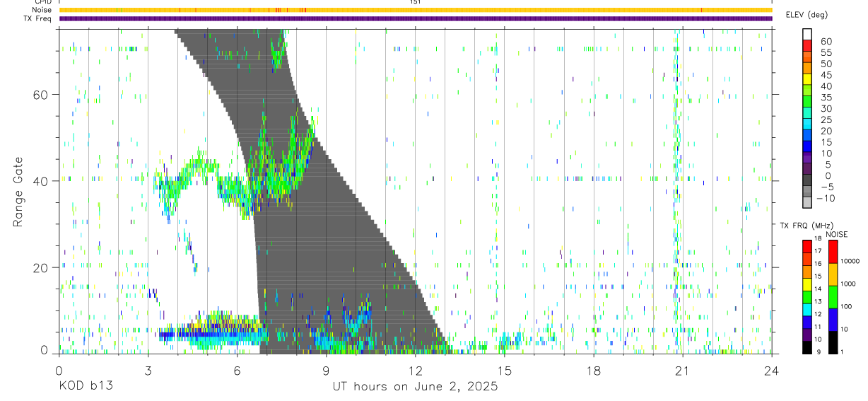Click the ELEV colorbar label '25'
Viewport: 868px width, 401px height.
pyautogui.click(x=826, y=120)
